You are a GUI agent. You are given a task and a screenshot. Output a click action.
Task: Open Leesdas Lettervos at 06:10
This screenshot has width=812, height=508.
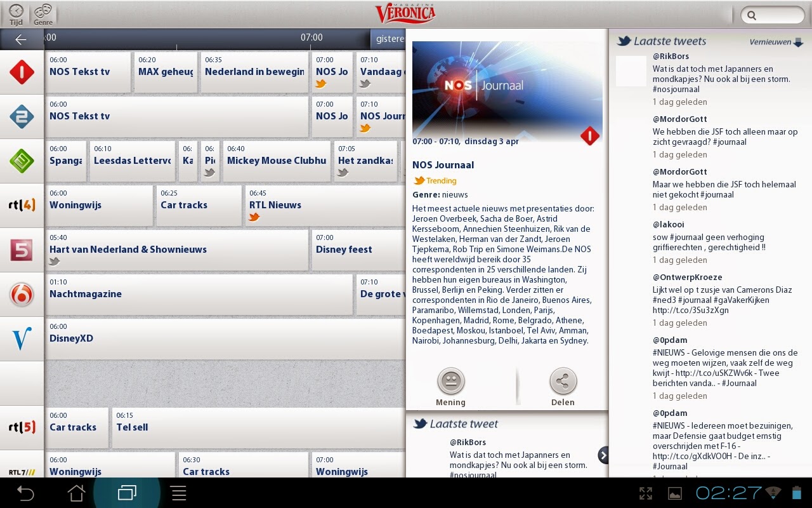133,161
